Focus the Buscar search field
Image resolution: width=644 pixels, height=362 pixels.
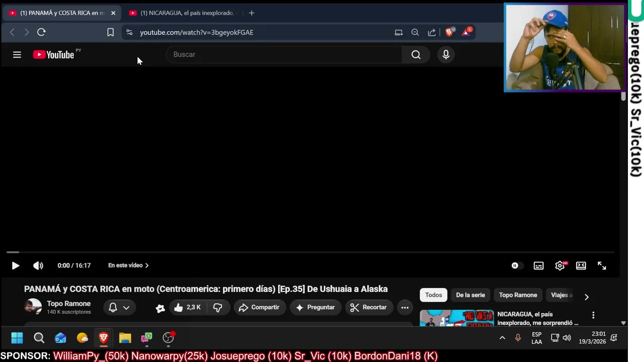tap(284, 54)
